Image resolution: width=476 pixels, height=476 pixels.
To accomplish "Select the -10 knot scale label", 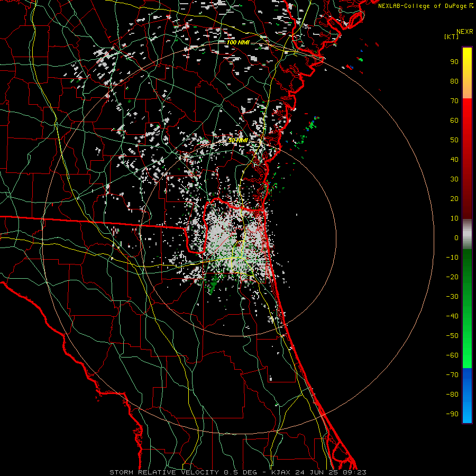I will [x=452, y=258].
